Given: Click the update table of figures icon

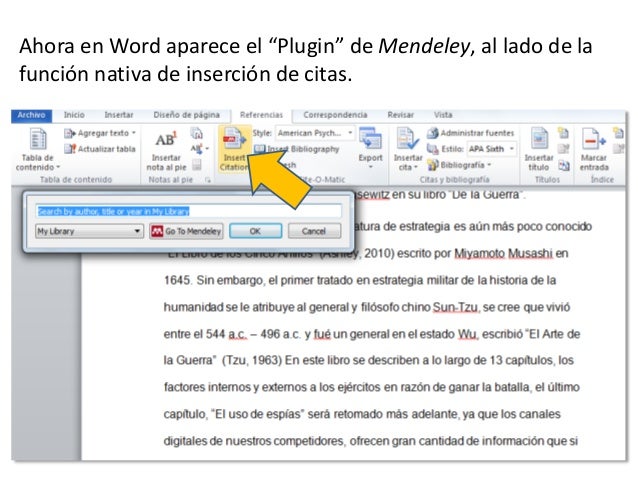Looking at the screenshot, I should pos(563,149).
